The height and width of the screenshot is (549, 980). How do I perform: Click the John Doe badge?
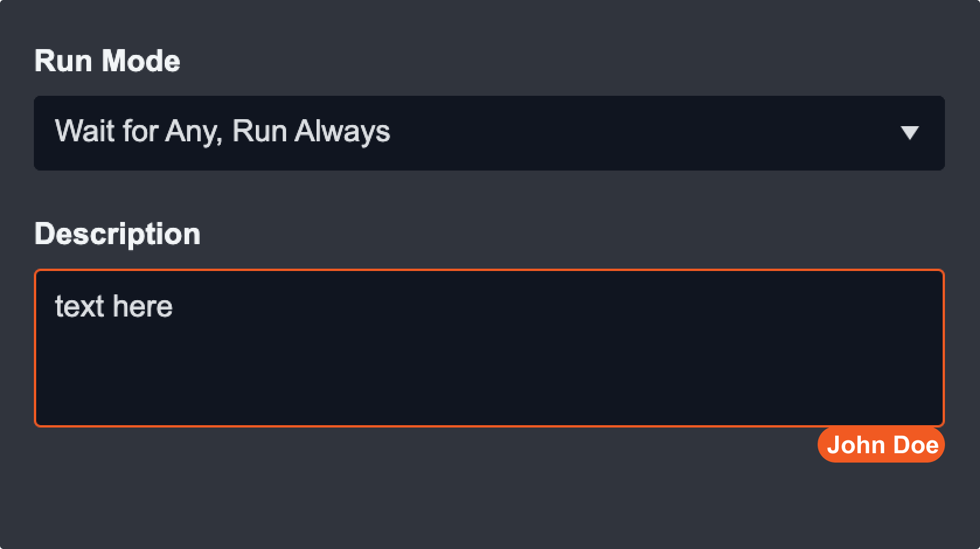[x=881, y=445]
